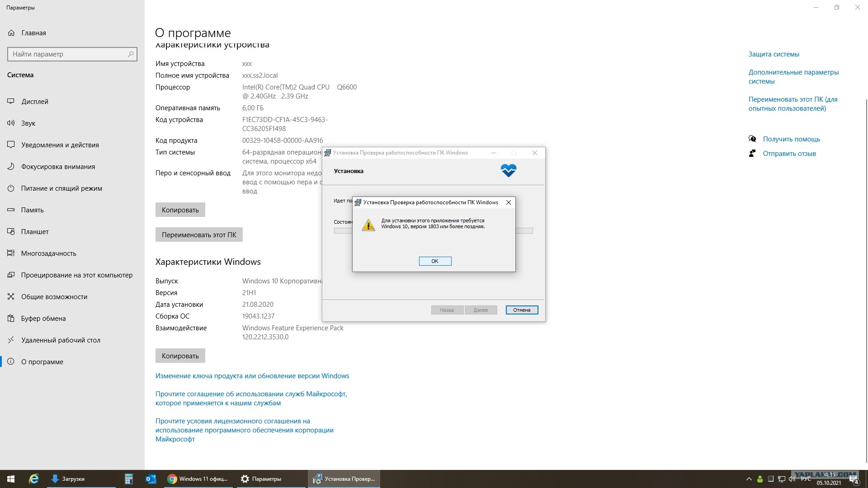This screenshot has width=868, height=488.
Task: Select the version value 21H1
Action: tap(249, 293)
